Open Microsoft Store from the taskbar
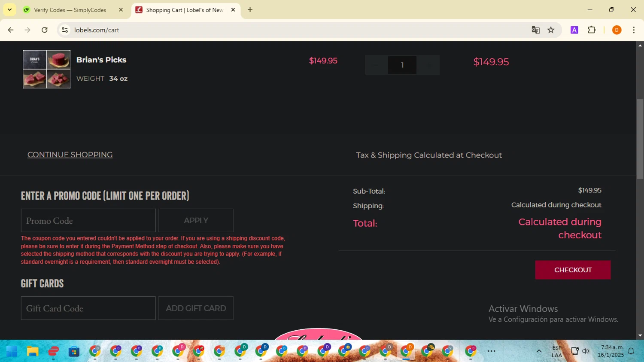Viewport: 644px width, 362px height. click(x=74, y=352)
